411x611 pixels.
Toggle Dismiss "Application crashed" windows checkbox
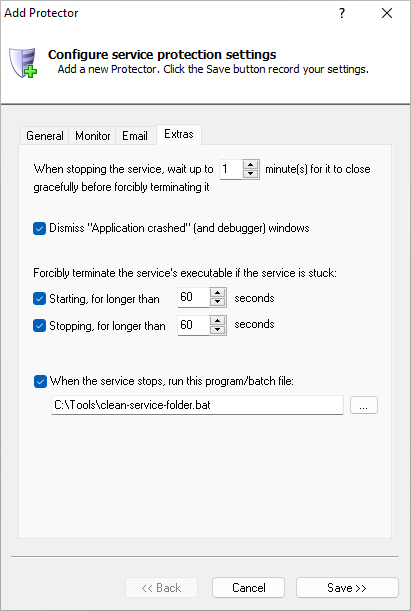coord(39,228)
